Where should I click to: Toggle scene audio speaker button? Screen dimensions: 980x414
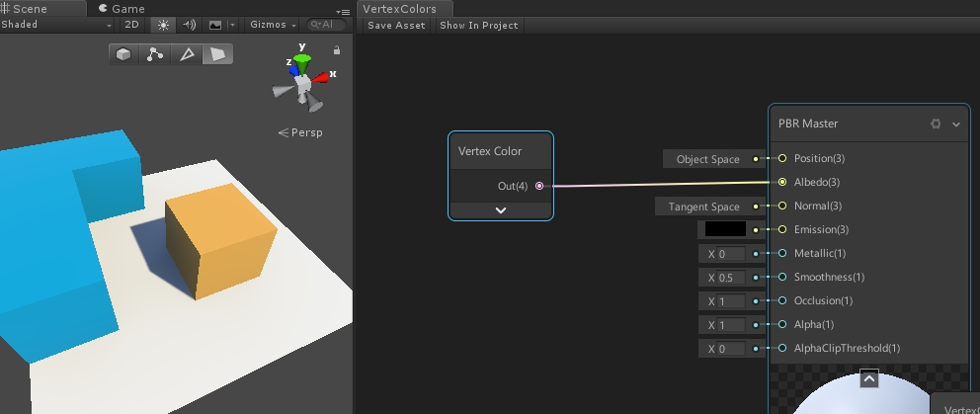pyautogui.click(x=189, y=25)
